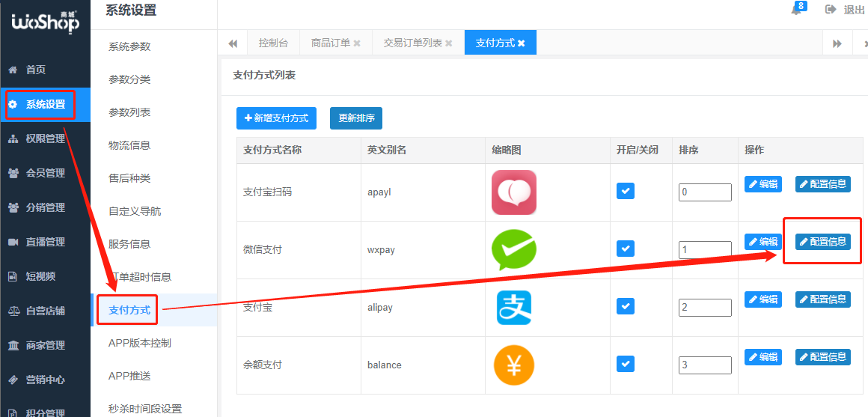This screenshot has height=417, width=868.
Task: Open 自定义导航 in the settings menu
Action: click(x=135, y=212)
